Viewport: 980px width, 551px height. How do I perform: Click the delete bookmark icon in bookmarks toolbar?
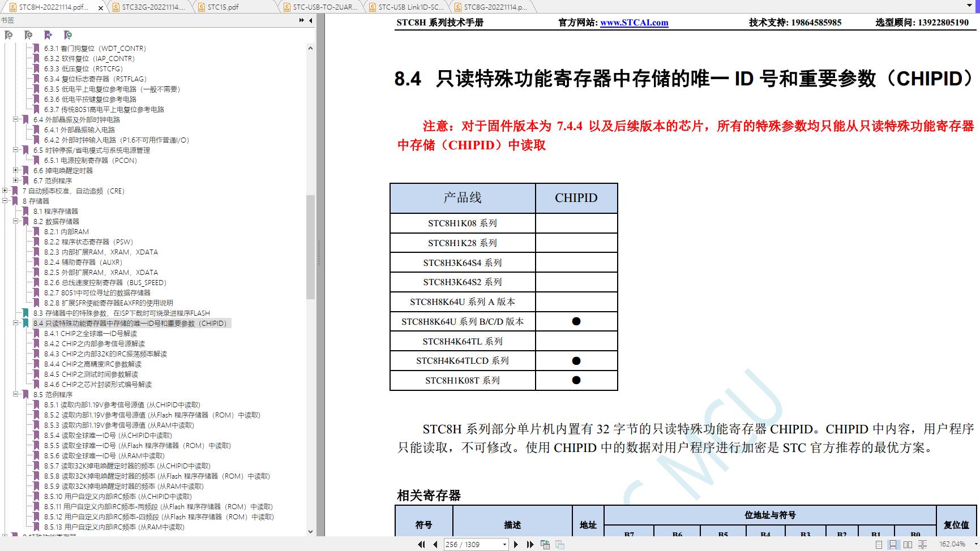8,35
